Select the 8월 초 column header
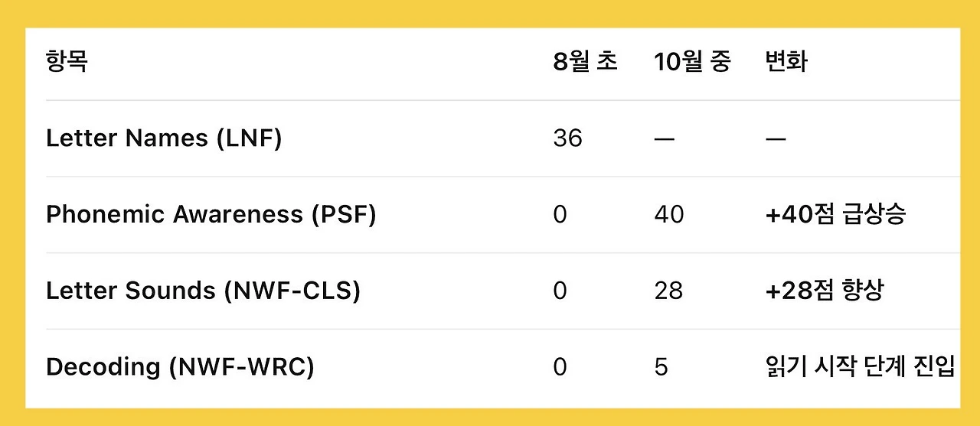This screenshot has height=426, width=980. point(585,61)
